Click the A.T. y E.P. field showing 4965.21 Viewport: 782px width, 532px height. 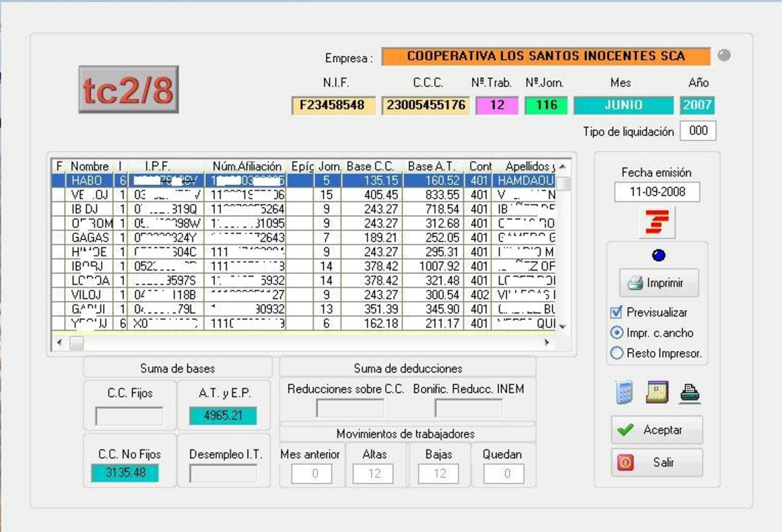click(x=223, y=416)
